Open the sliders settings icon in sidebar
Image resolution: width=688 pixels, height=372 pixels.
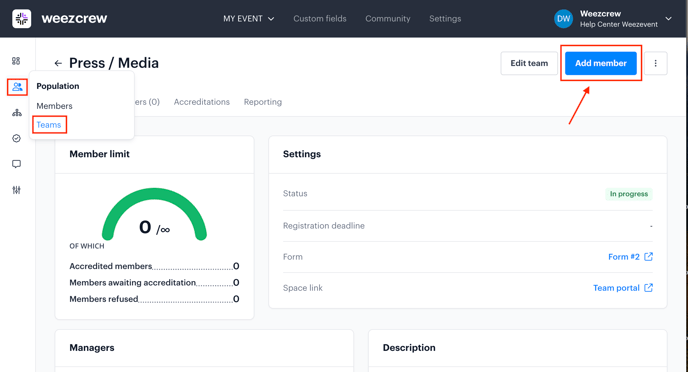point(16,190)
